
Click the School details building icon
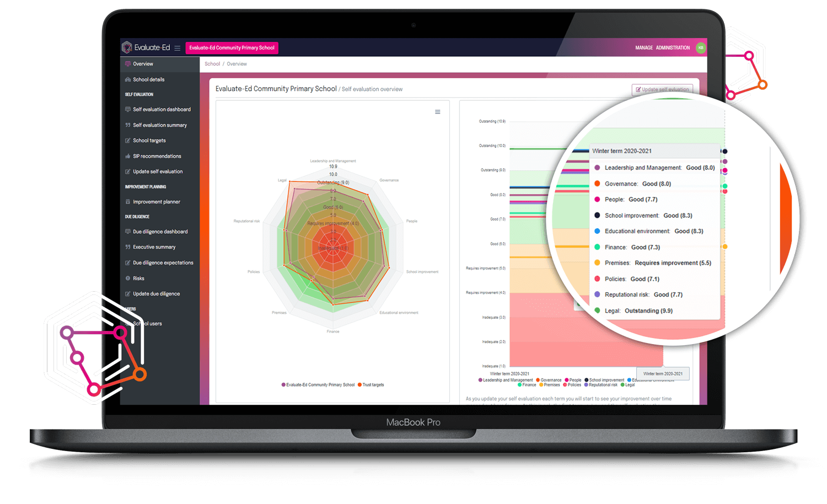(x=128, y=79)
